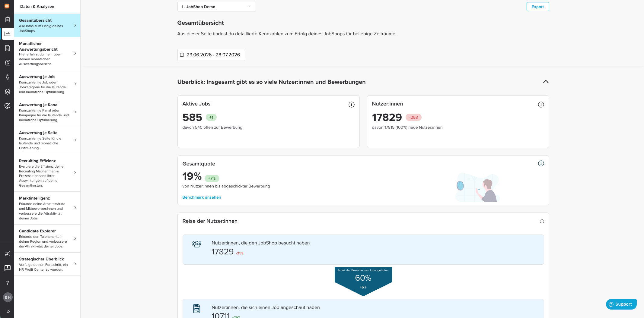Open the clipboard checklist sidebar icon

pos(8,20)
